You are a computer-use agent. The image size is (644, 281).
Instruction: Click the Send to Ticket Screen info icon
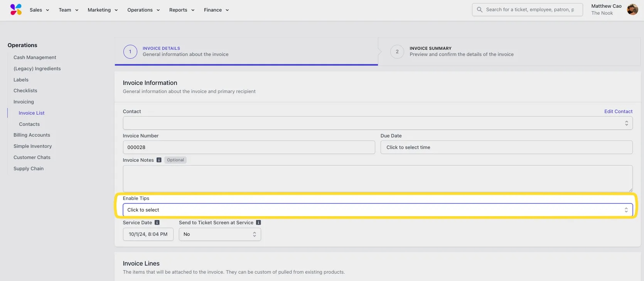coord(258,223)
